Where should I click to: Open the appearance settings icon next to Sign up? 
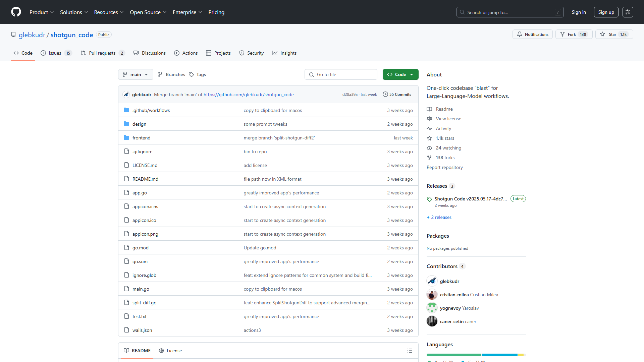628,12
